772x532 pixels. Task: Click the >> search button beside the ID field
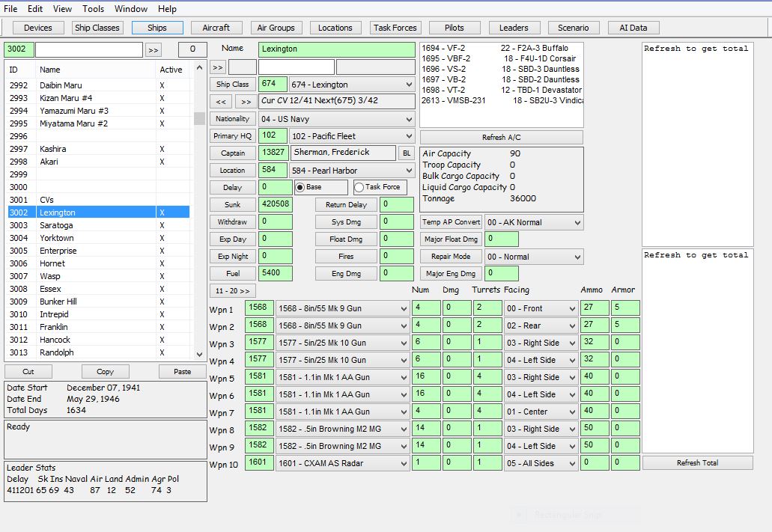pyautogui.click(x=153, y=49)
